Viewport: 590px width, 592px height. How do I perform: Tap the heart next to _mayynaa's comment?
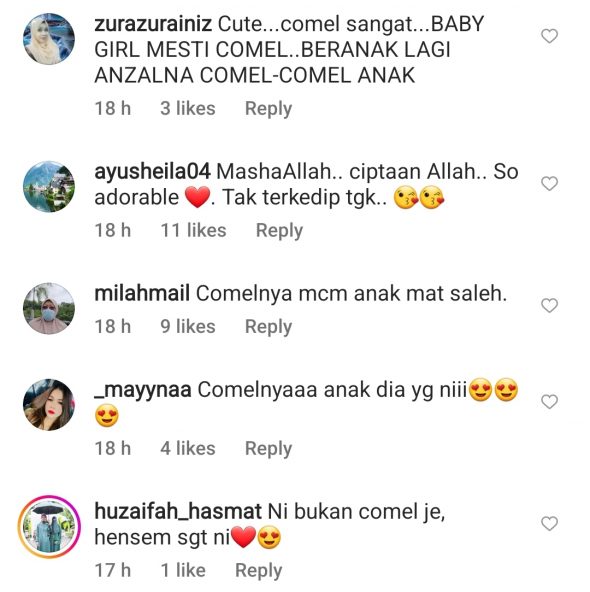click(549, 402)
